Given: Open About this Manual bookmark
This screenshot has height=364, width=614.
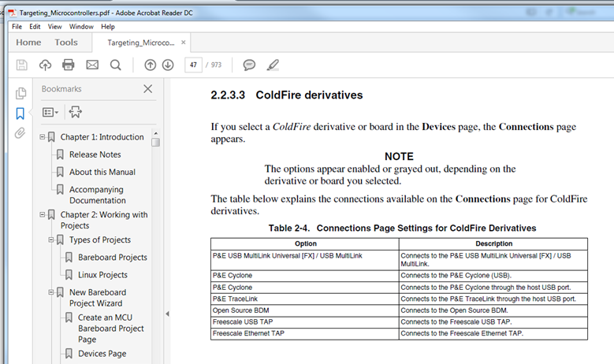Looking at the screenshot, I should click(x=102, y=172).
